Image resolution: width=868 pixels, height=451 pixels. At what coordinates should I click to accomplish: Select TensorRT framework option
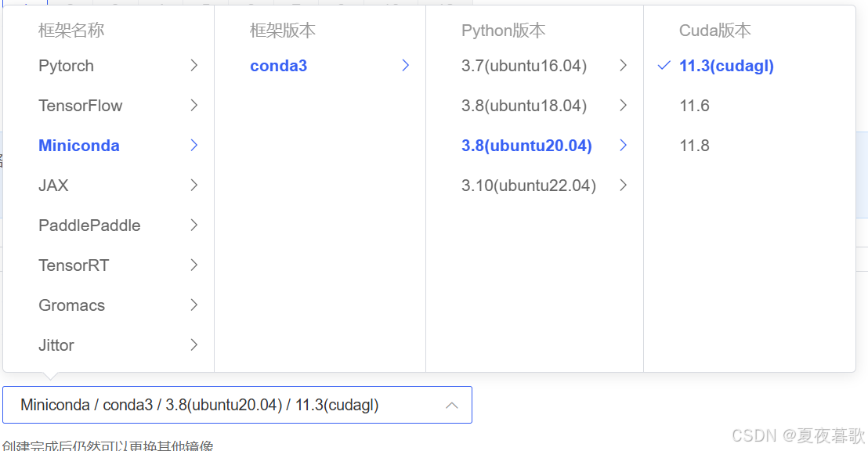pyautogui.click(x=74, y=265)
